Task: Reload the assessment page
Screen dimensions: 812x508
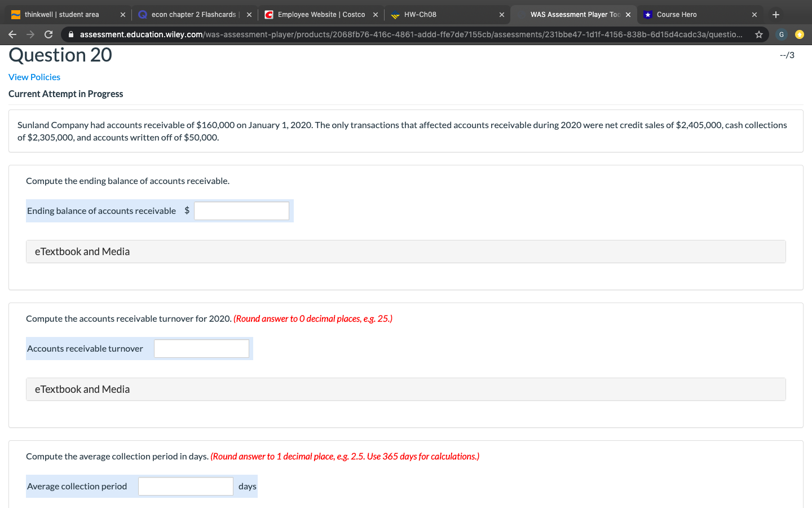Action: click(48, 34)
